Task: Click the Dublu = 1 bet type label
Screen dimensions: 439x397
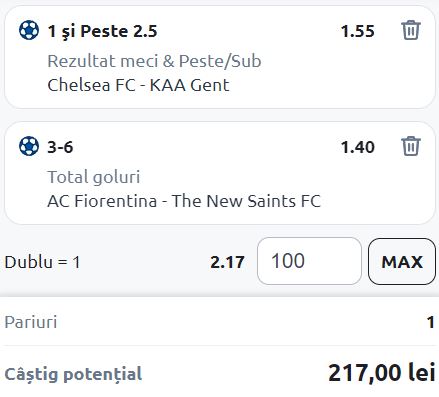Action: pyautogui.click(x=42, y=262)
